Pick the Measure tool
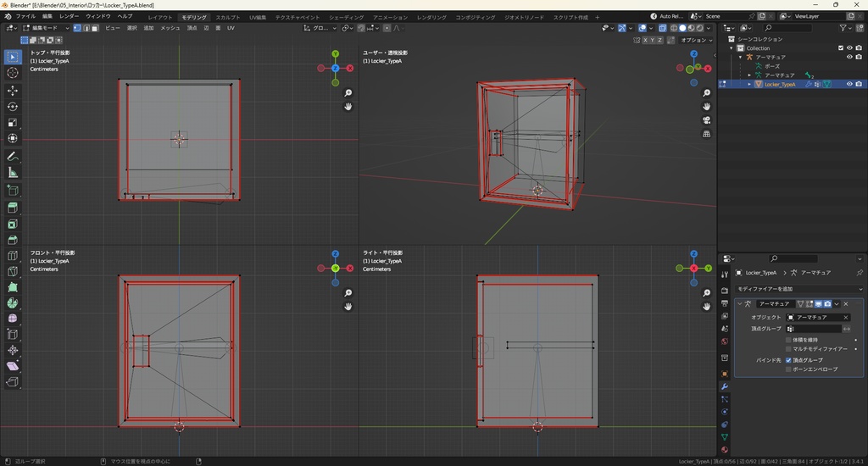This screenshot has width=868, height=466. pyautogui.click(x=13, y=172)
